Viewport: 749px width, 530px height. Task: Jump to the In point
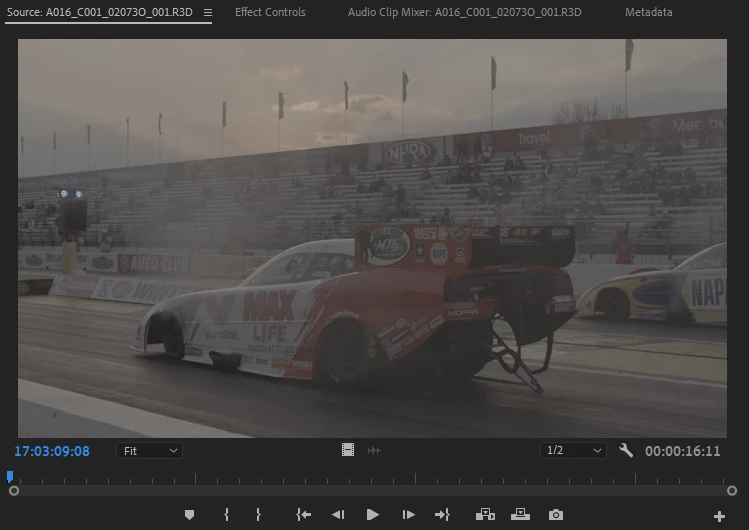(x=303, y=515)
